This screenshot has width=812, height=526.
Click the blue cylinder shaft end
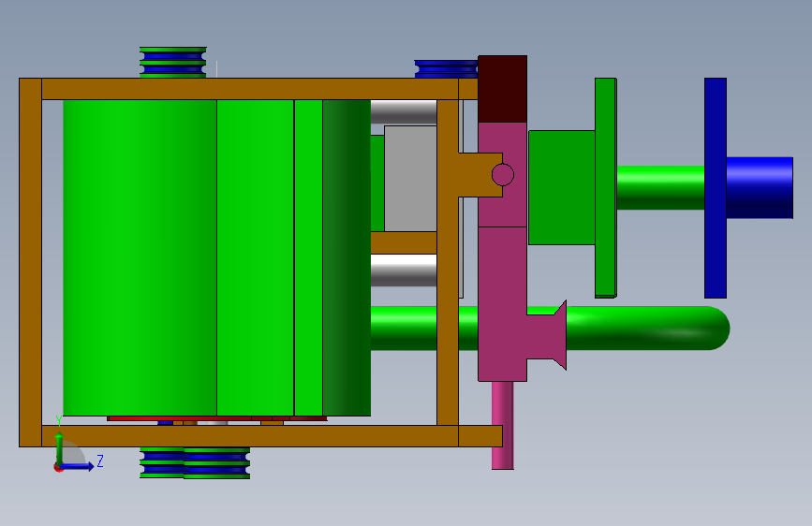[x=760, y=187]
